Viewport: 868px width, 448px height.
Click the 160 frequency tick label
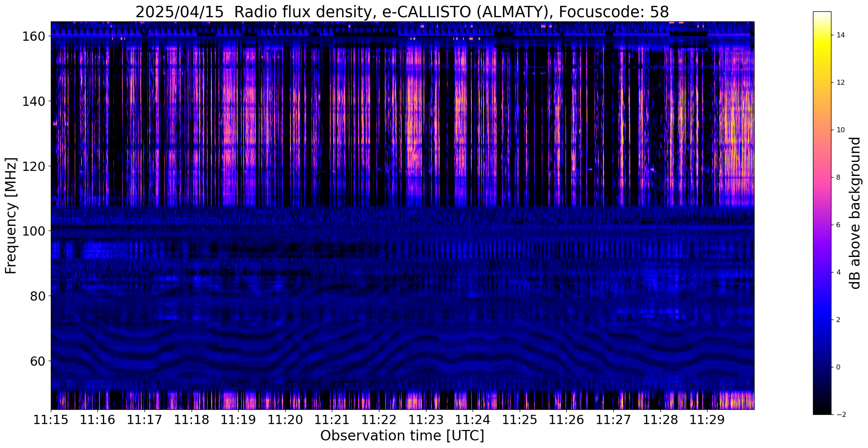tap(33, 37)
